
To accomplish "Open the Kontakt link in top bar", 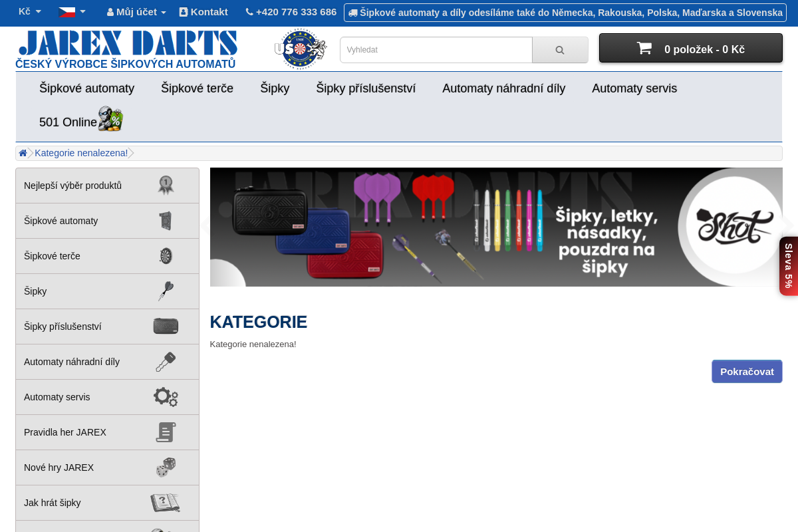I will coord(203,12).
